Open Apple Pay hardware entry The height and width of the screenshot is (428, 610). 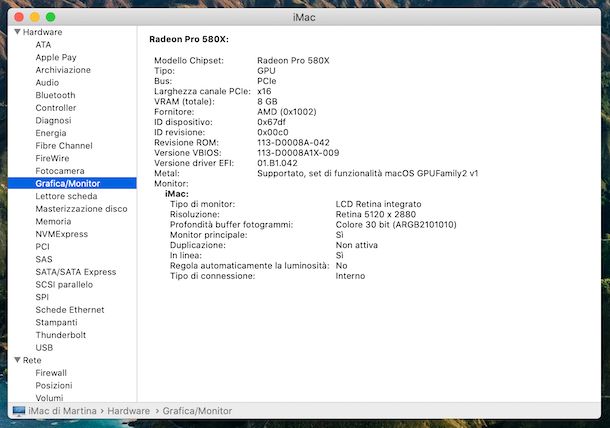(x=56, y=58)
